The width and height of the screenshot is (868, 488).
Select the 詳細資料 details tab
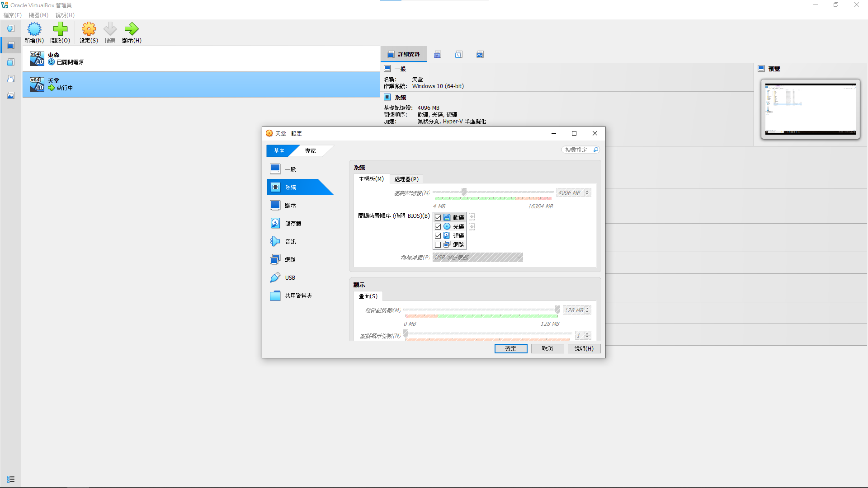click(404, 55)
